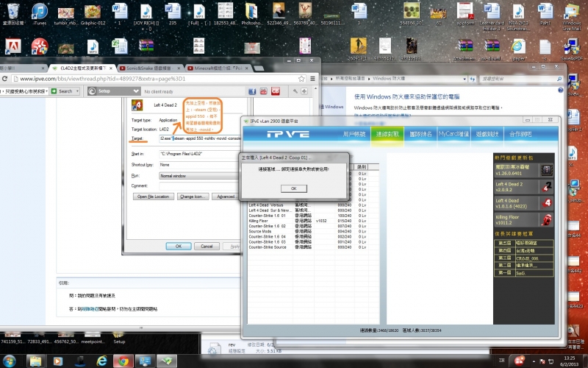Click OK in the Left 4 Dead 2 error dialog
This screenshot has height=368, width=588.
293,188
